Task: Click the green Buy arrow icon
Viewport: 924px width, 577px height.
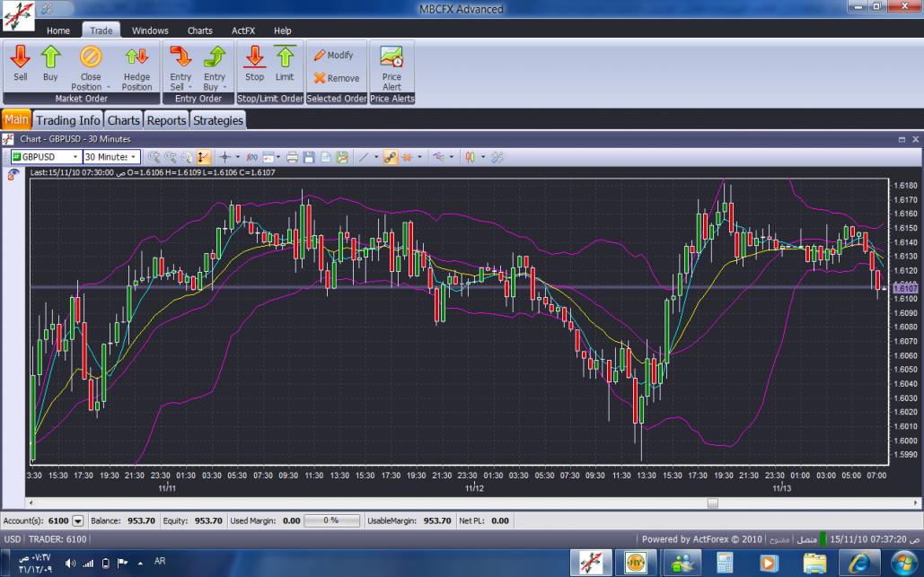Action: pyautogui.click(x=50, y=57)
